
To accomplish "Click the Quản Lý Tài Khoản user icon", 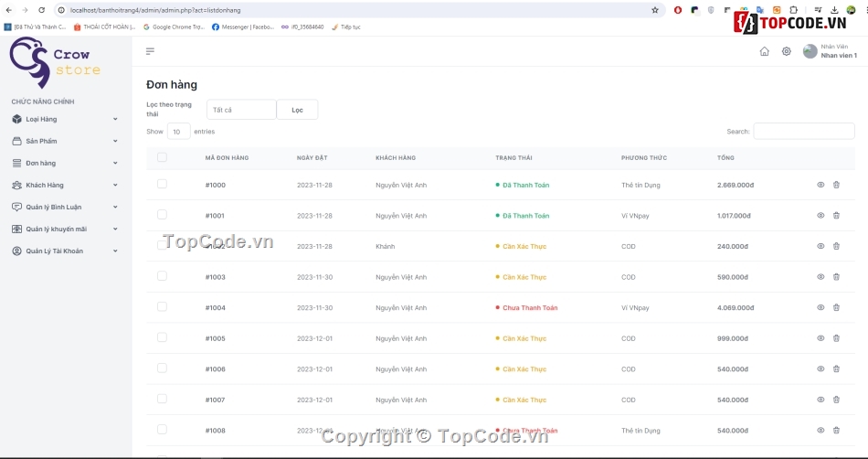I will pyautogui.click(x=16, y=251).
